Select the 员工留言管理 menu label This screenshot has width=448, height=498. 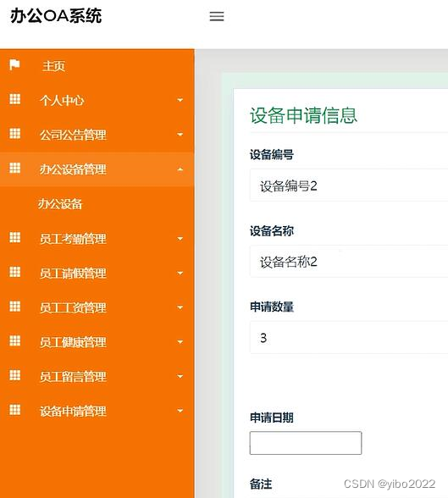73,377
